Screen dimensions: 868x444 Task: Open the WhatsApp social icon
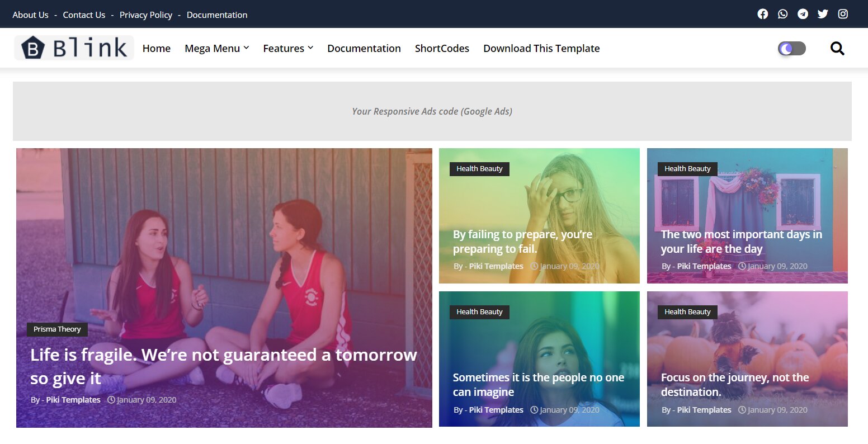[x=782, y=14]
